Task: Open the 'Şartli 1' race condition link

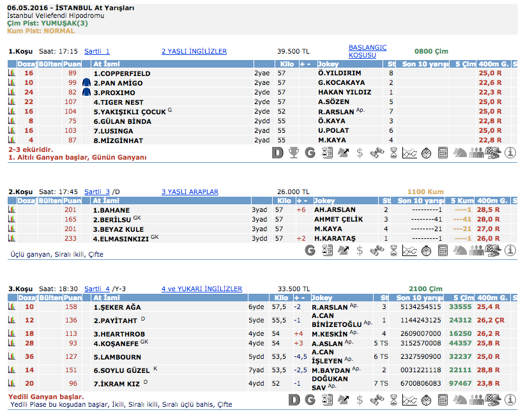Action: point(97,51)
